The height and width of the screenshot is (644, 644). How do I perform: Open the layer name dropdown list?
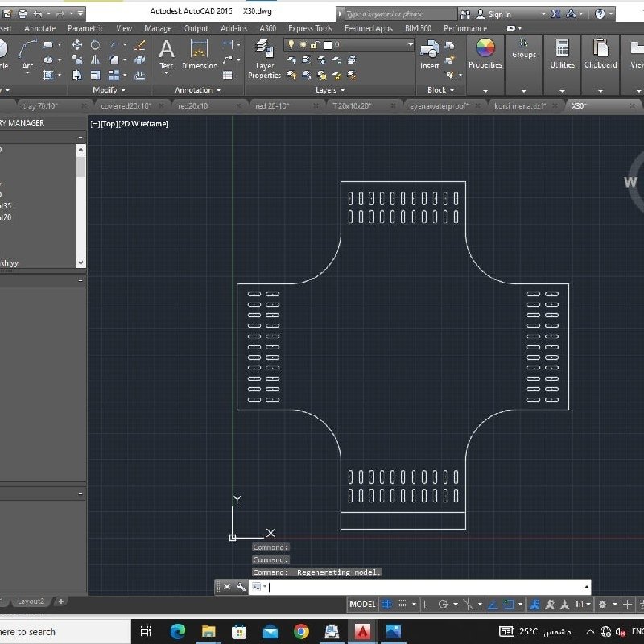[x=410, y=45]
